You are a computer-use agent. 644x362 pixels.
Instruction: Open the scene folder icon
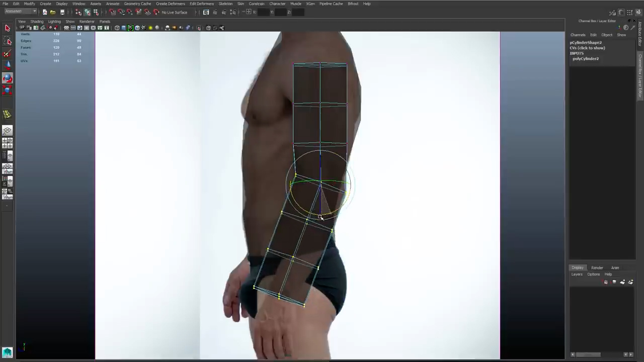pyautogui.click(x=53, y=12)
